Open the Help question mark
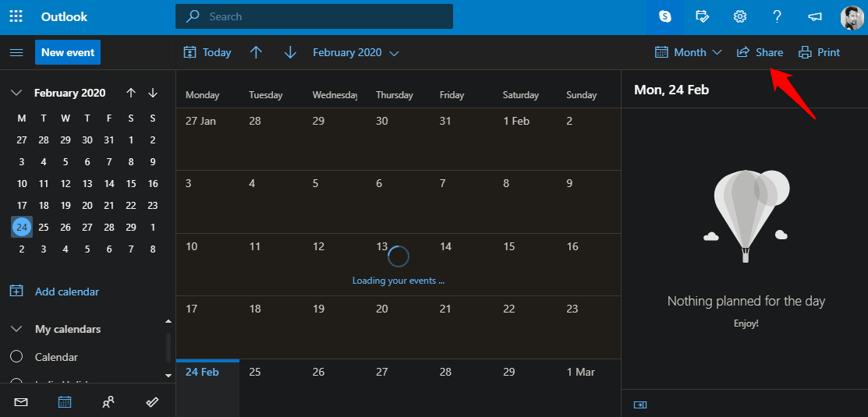The height and width of the screenshot is (417, 868). point(777,16)
